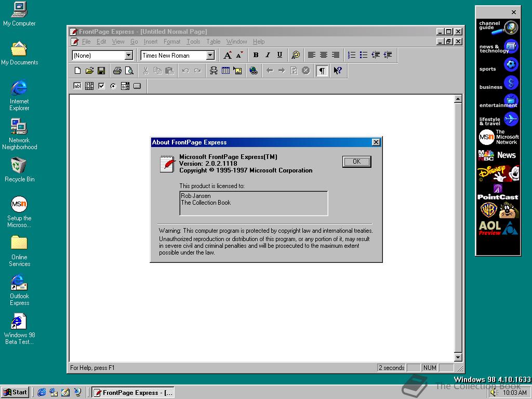Click the vertical scrollbar down arrow
The image size is (532, 399).
coord(458,357)
